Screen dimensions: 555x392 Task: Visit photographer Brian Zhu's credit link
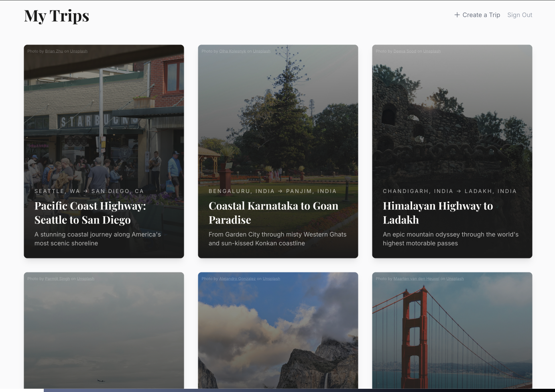[x=54, y=51]
